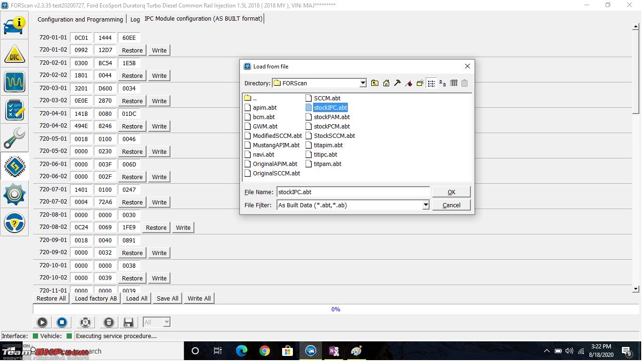
Task: Close the Load from file dialog
Action: tap(467, 66)
